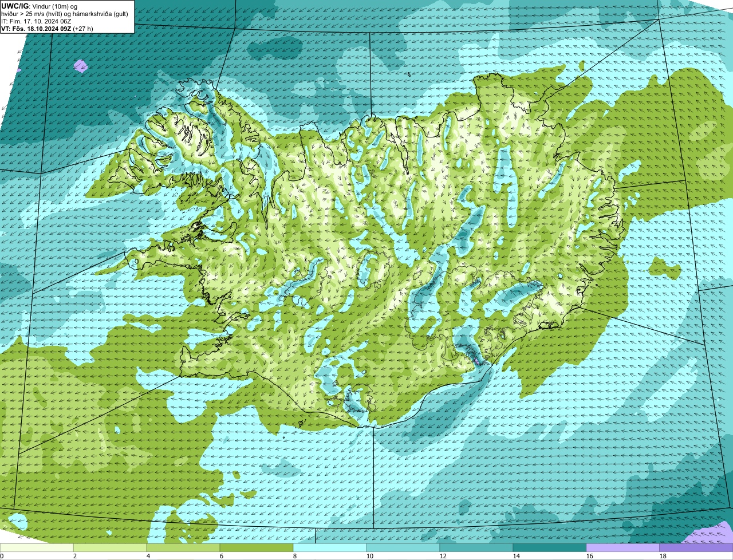Screen dimensions: 733x560
Task: Select the '4' scale label
Action: 148,556
